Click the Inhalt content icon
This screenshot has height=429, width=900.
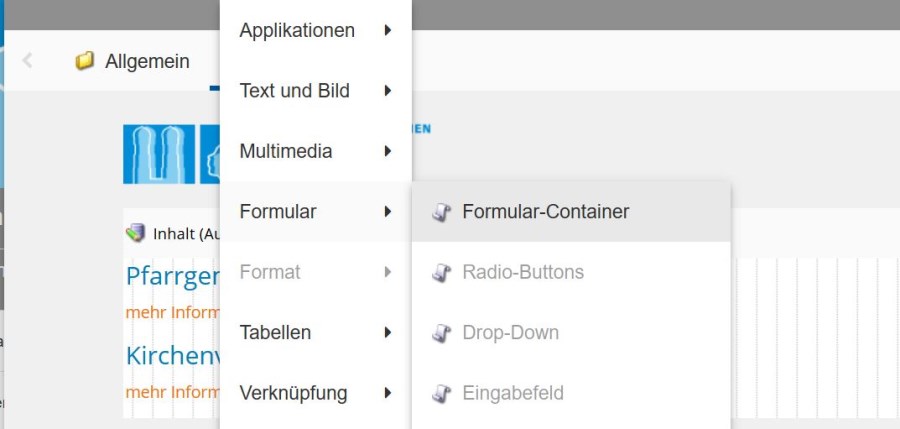[135, 234]
